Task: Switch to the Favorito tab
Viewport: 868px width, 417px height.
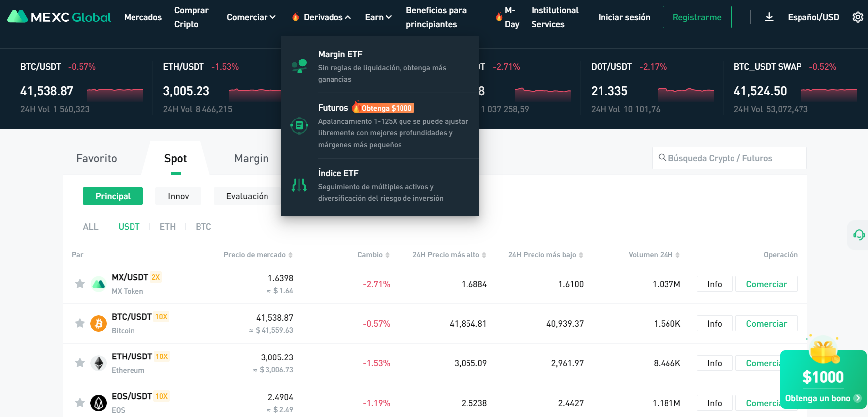Action: 97,158
